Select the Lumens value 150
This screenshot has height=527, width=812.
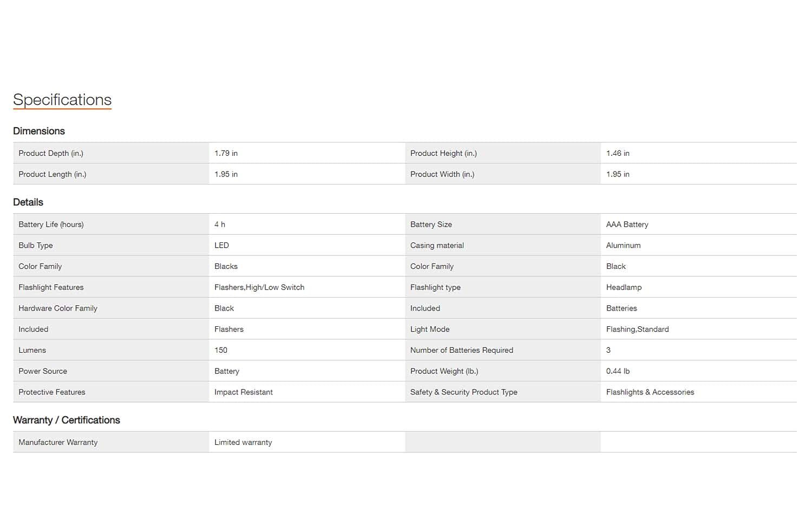221,350
